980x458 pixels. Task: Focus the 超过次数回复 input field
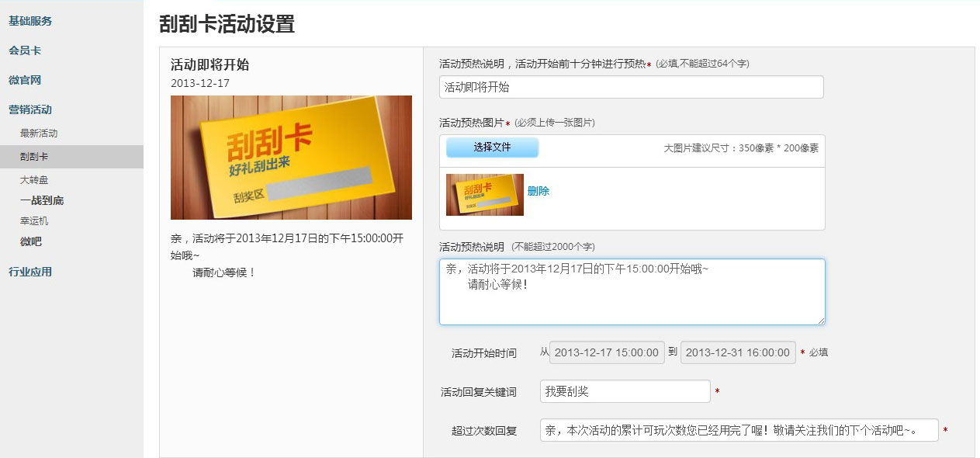click(x=739, y=430)
